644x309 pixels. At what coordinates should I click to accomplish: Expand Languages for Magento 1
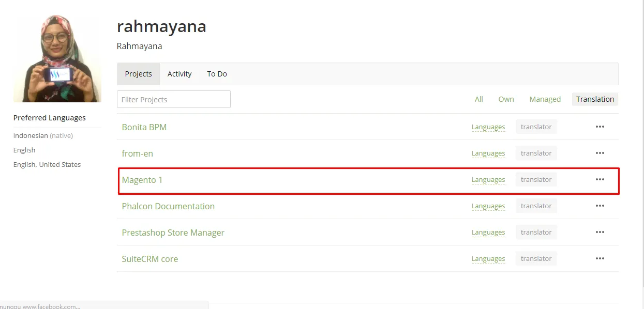(488, 180)
